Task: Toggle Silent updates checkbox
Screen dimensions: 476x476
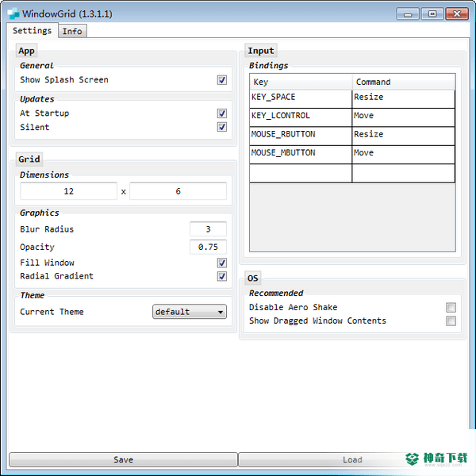Action: [x=222, y=127]
